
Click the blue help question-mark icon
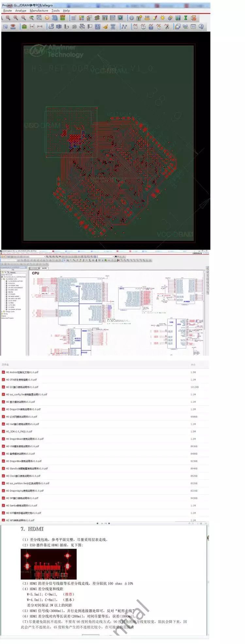click(x=201, y=26)
